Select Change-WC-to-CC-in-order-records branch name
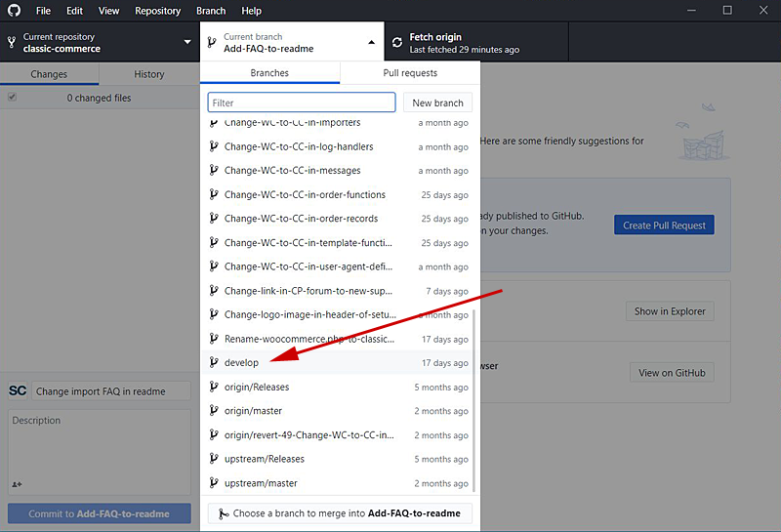This screenshot has width=781, height=532. pos(301,219)
